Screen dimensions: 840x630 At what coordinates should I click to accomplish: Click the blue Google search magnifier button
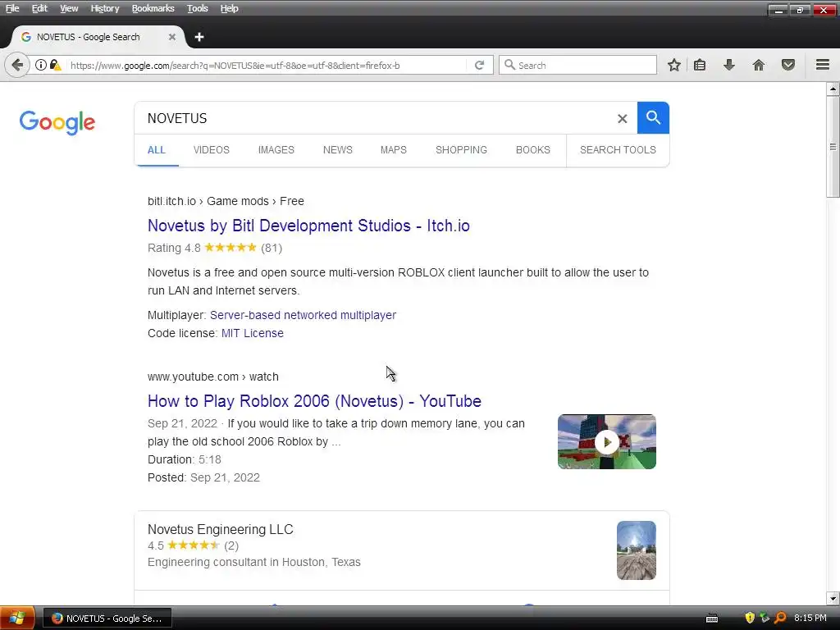[653, 118]
